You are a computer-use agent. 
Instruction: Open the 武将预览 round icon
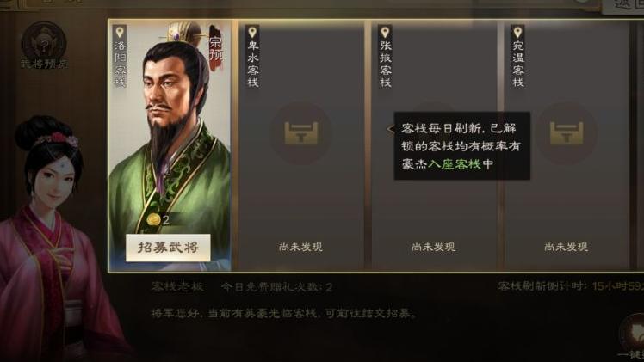pyautogui.click(x=44, y=45)
